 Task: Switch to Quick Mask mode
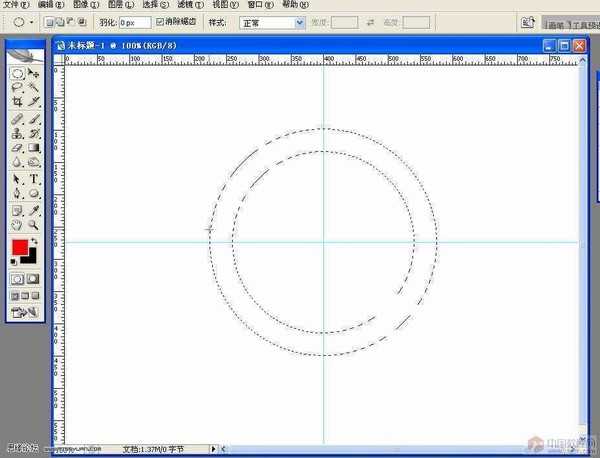coord(33,279)
